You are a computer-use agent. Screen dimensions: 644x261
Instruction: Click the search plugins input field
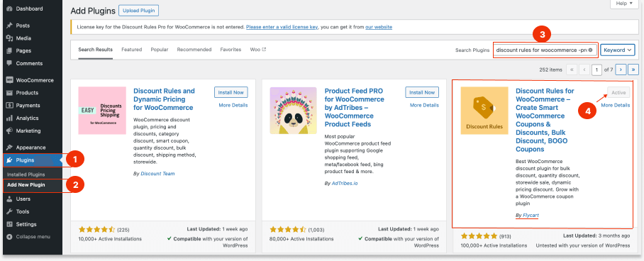[545, 50]
